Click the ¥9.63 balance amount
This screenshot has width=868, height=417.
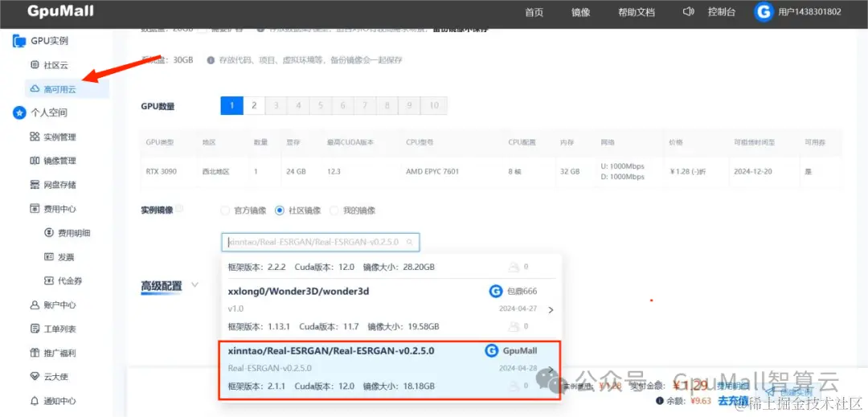pyautogui.click(x=699, y=400)
